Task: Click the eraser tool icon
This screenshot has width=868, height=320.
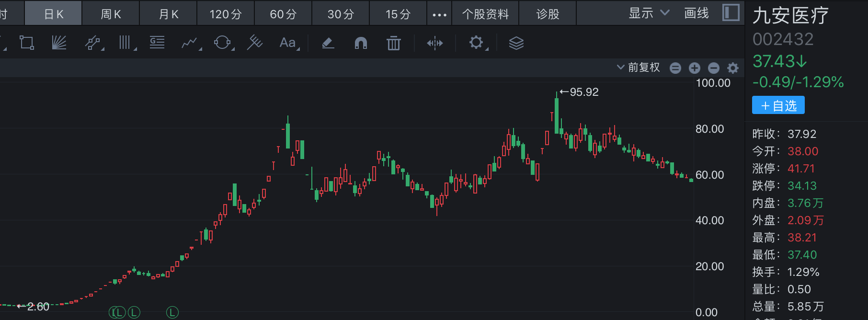Action: click(x=328, y=43)
